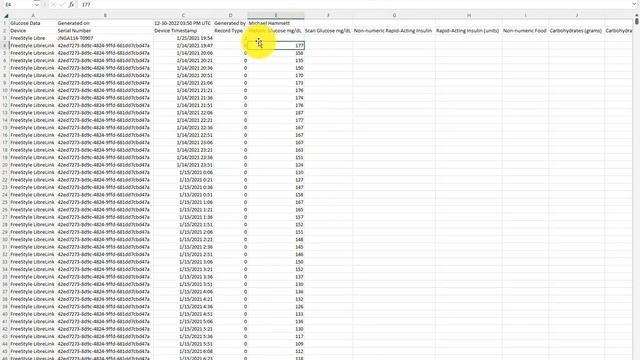
Task: Click the '1/14/2021 20:06' timestamp cell
Action: tap(183, 53)
